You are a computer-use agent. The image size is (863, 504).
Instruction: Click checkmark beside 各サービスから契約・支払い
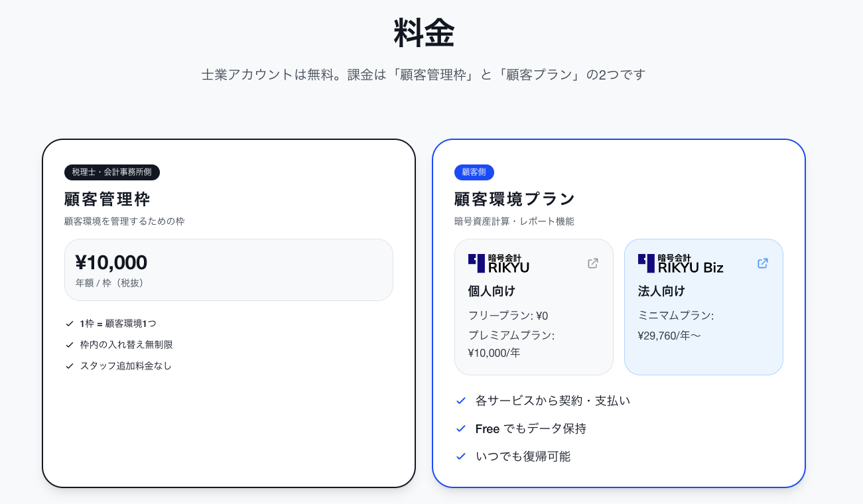(461, 401)
